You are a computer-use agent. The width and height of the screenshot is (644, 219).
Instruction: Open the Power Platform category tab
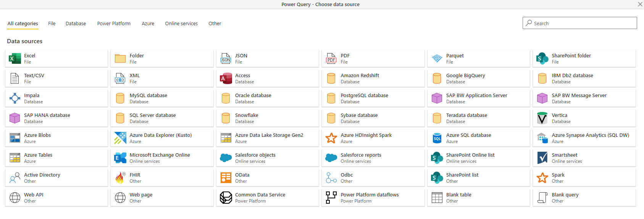coord(114,24)
